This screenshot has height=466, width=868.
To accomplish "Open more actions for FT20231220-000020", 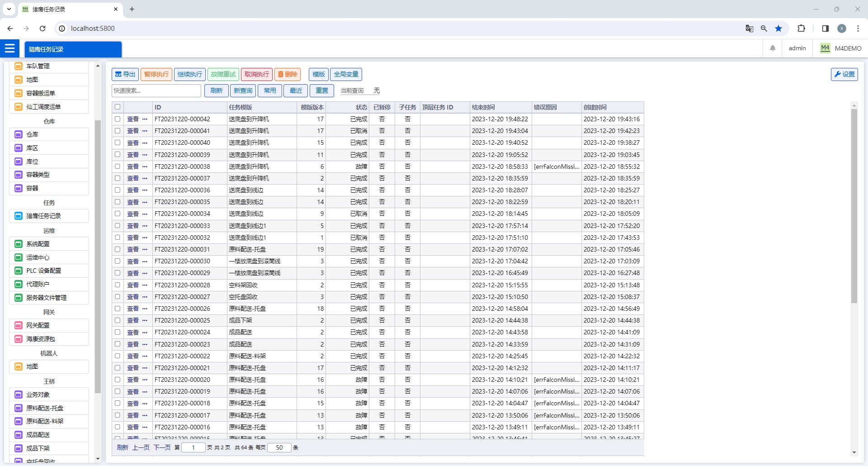I will click(x=145, y=380).
